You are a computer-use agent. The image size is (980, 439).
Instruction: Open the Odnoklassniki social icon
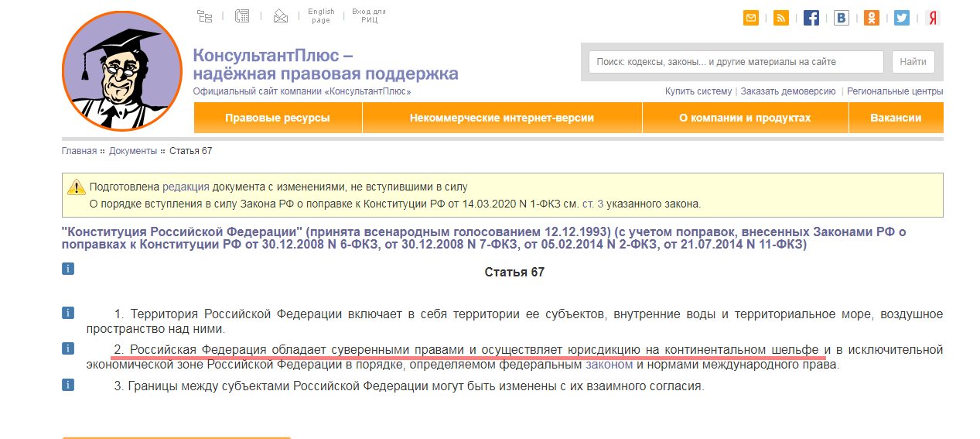coord(872,18)
